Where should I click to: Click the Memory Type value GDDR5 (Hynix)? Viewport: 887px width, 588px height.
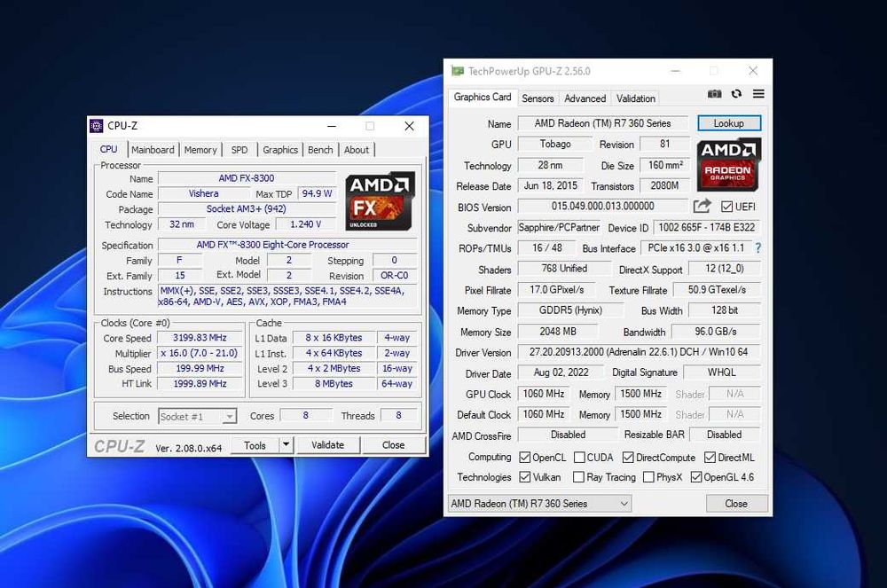point(570,310)
